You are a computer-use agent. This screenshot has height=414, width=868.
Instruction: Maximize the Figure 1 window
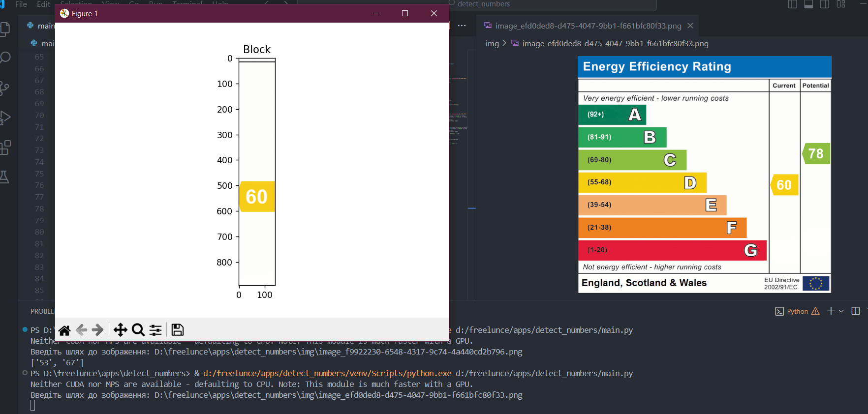coord(405,13)
